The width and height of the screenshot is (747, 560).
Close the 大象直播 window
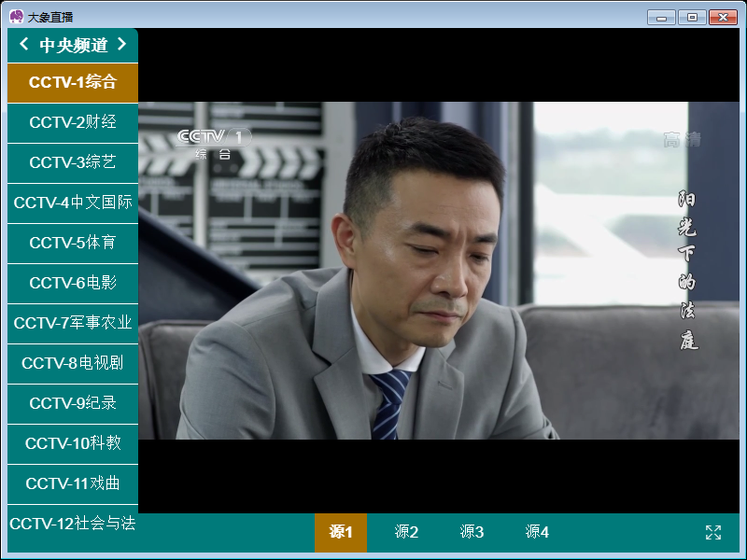coord(723,18)
